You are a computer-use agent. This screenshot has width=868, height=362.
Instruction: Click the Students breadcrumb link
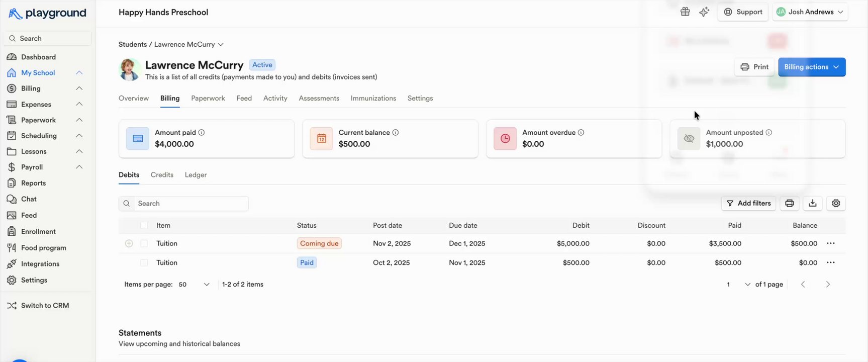[133, 45]
